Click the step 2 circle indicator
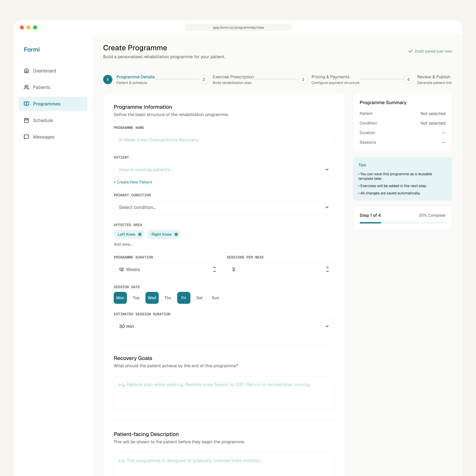Image resolution: width=476 pixels, height=476 pixels. [x=204, y=79]
